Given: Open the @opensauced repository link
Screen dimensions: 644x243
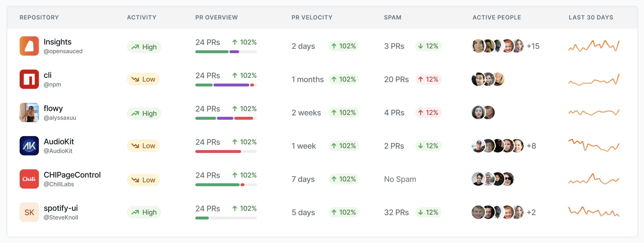Looking at the screenshot, I should click(x=63, y=51).
